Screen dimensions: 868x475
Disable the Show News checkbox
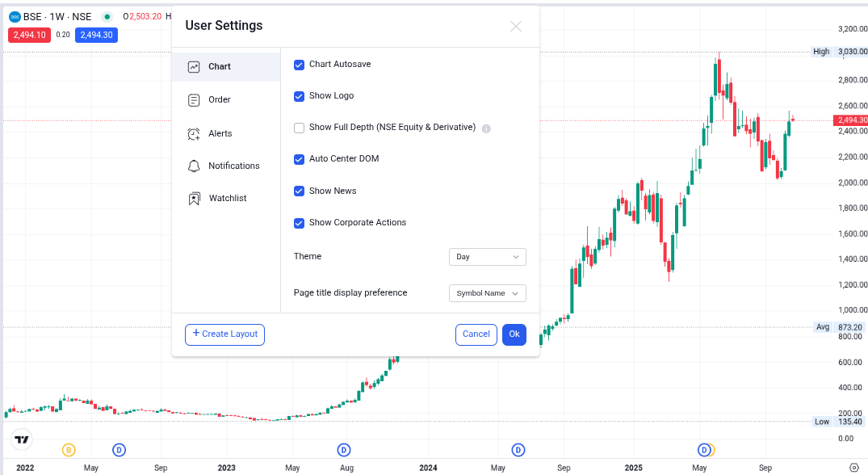[x=300, y=191]
